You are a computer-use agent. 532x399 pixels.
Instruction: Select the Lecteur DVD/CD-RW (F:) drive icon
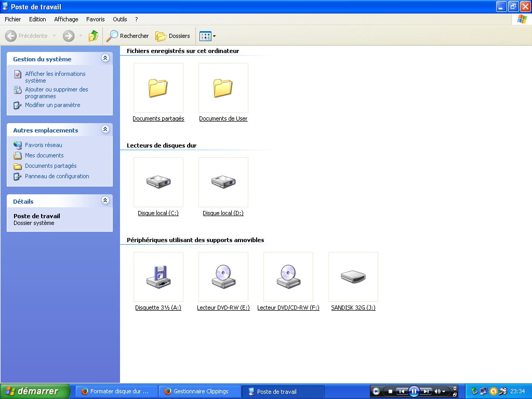(x=288, y=277)
